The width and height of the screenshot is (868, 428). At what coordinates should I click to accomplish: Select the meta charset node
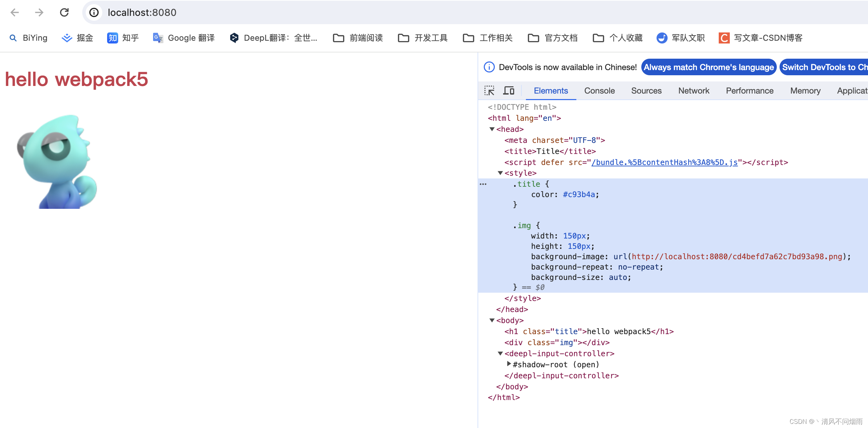point(555,140)
